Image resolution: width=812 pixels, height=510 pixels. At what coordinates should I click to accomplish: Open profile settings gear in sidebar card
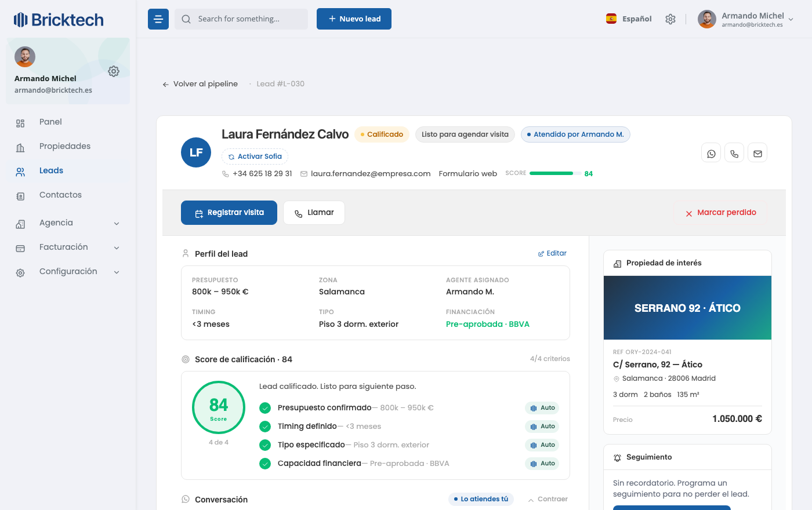[114, 71]
